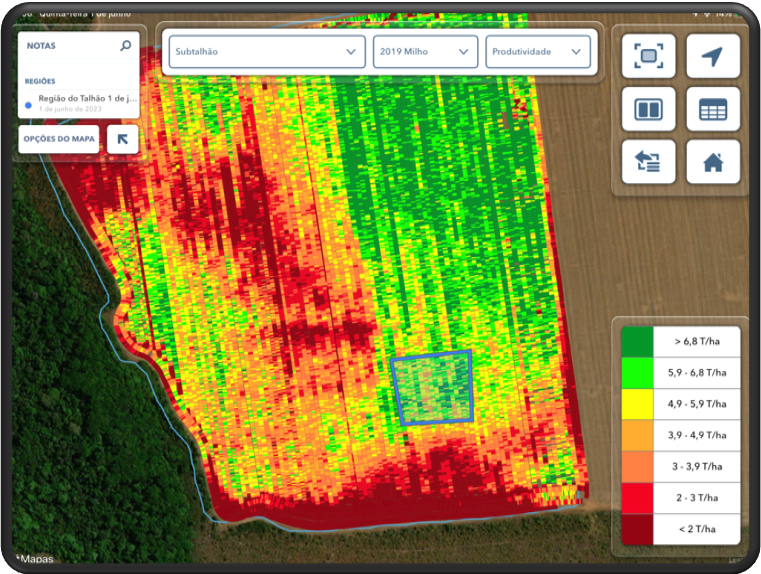Select yellow 4,9 - 5,9 T/ha legend entry

(x=680, y=404)
